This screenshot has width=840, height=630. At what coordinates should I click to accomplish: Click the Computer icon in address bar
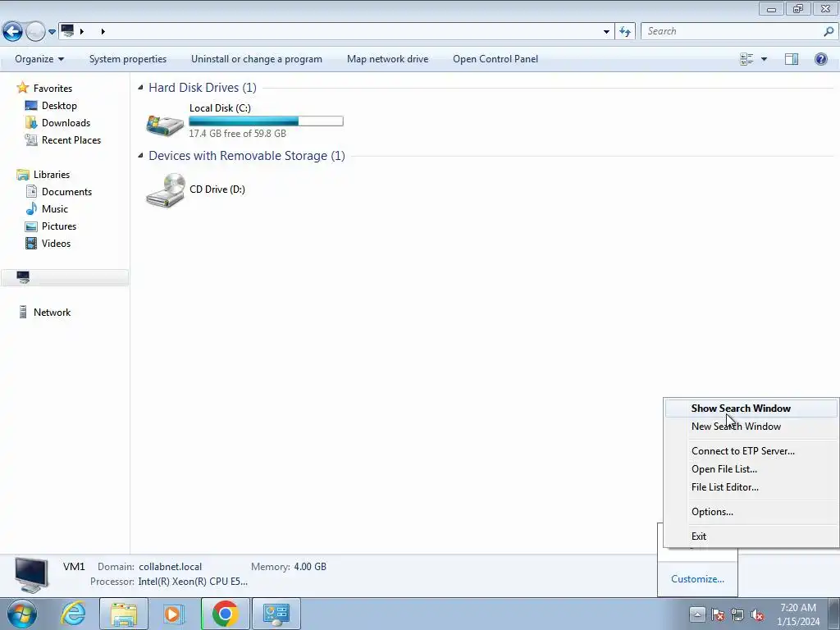click(67, 31)
